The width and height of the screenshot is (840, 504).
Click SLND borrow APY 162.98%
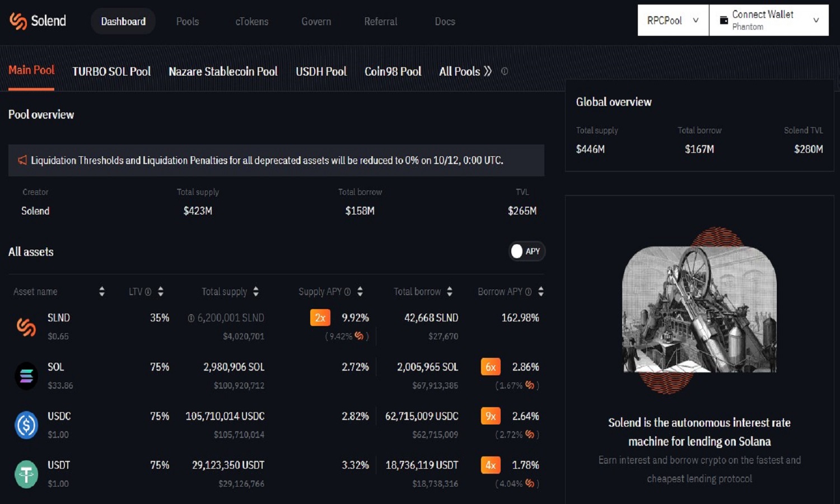[520, 318]
